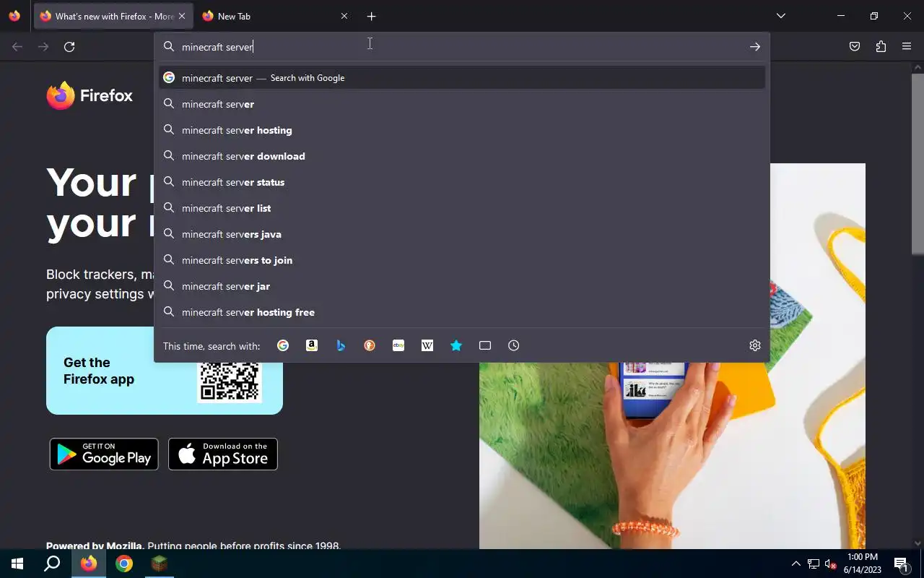Choose suggestion 'minecraft servers java'

(x=462, y=234)
